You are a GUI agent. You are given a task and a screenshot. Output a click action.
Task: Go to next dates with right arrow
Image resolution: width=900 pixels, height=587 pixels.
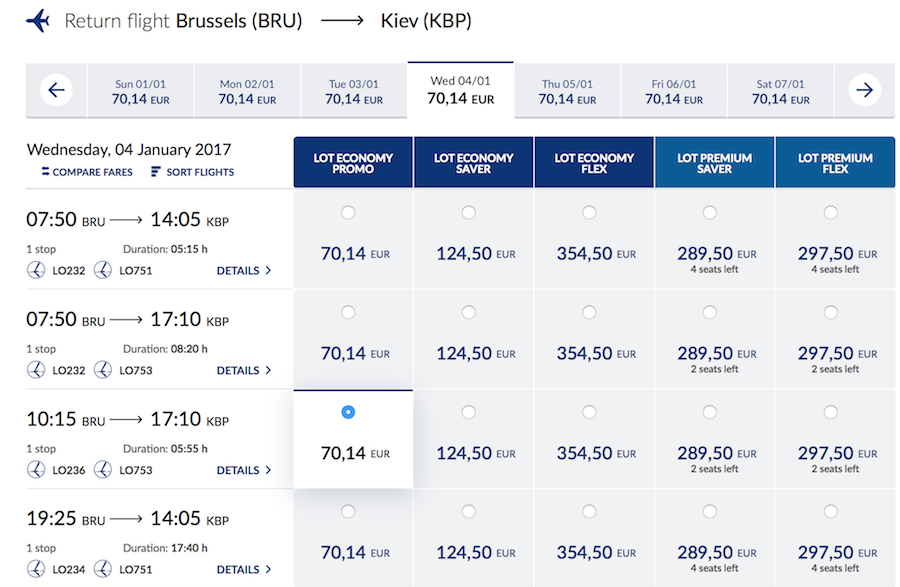pos(865,91)
